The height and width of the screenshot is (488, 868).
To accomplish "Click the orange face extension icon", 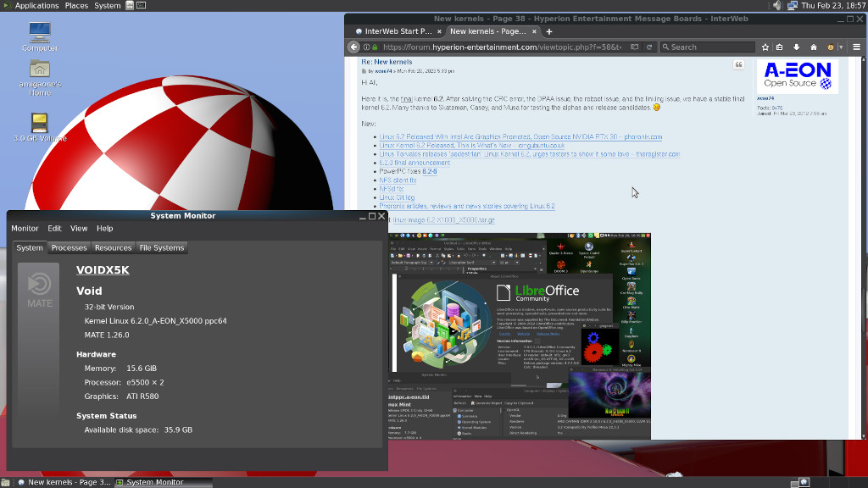I will coord(831,47).
